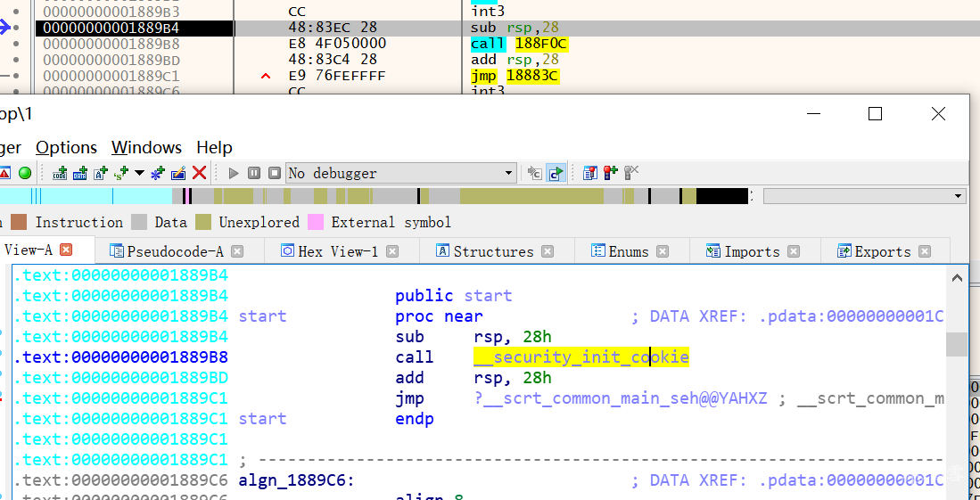The width and height of the screenshot is (980, 500).
Task: Click the create ASCII string icon
Action: pos(101,173)
